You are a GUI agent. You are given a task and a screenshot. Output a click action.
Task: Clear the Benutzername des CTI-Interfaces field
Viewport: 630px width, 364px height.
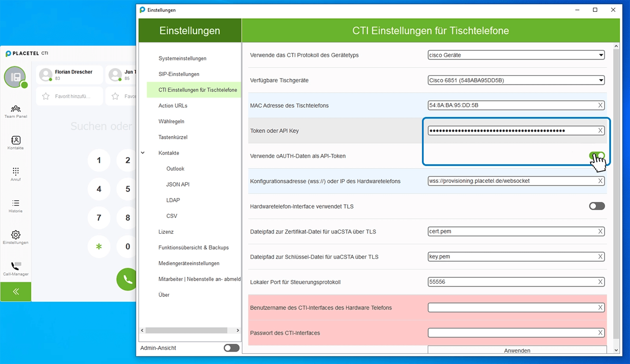[x=600, y=307]
